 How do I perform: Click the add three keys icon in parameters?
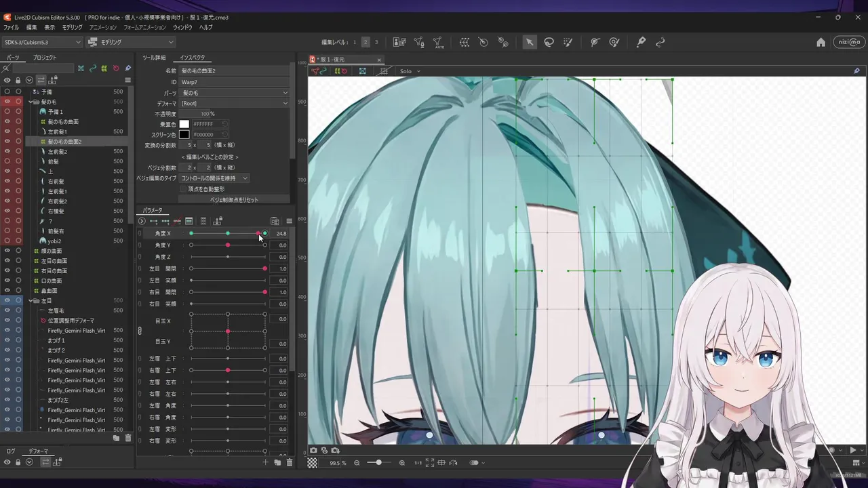(x=165, y=221)
